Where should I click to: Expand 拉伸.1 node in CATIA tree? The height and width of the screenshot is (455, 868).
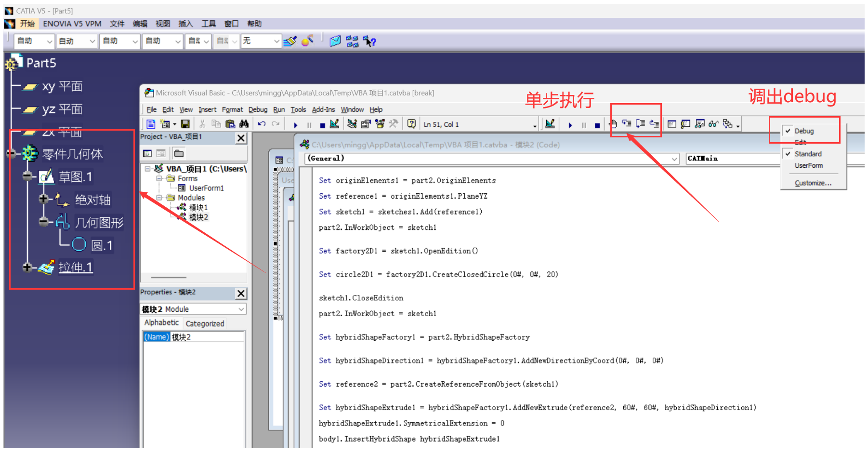point(27,267)
